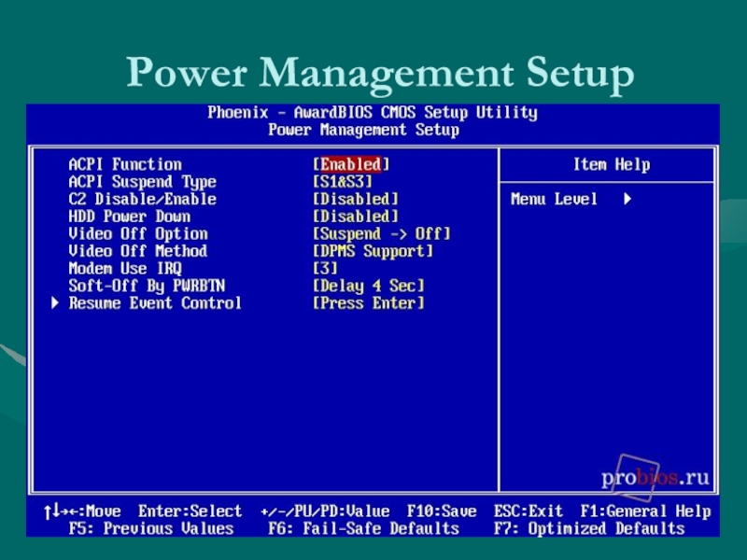Click the Phoenix - AwardBIOS CMOS Setup Utility title

click(373, 113)
